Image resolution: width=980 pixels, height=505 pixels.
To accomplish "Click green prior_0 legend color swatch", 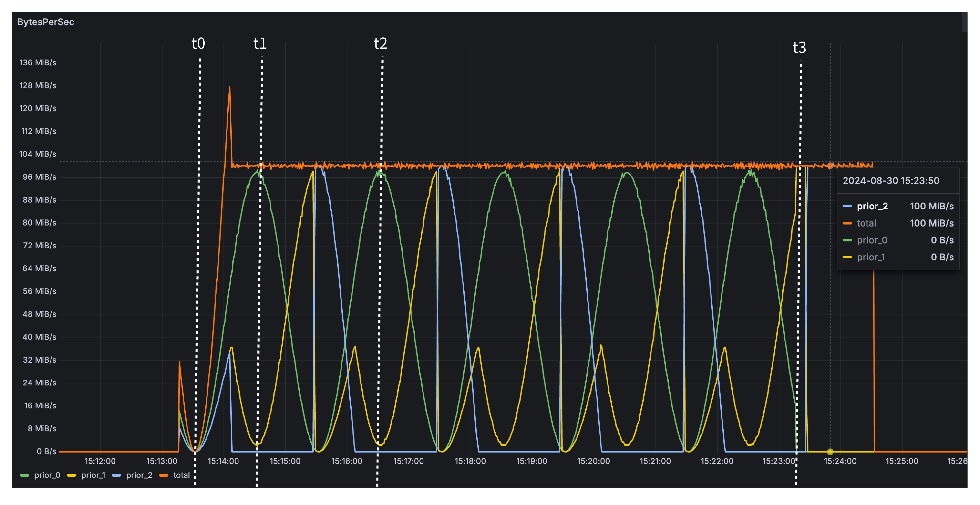I will (25, 475).
